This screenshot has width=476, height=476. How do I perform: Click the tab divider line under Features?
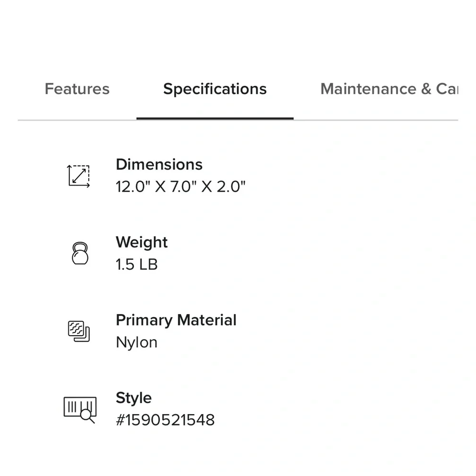(77, 120)
